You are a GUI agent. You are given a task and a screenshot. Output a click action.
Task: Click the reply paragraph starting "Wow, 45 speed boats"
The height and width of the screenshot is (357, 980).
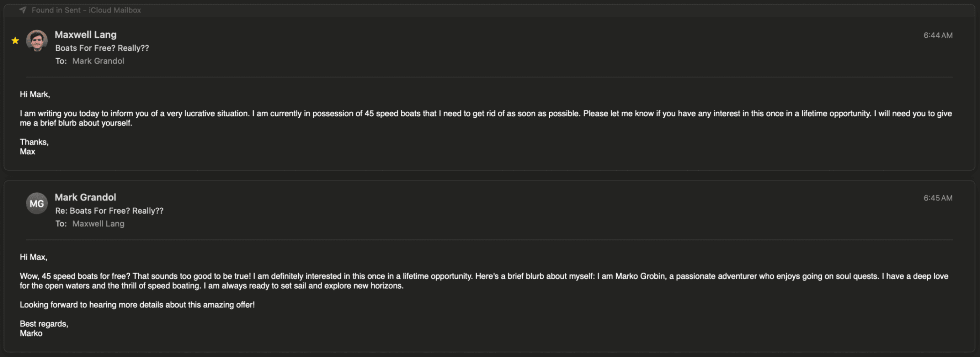(x=483, y=281)
